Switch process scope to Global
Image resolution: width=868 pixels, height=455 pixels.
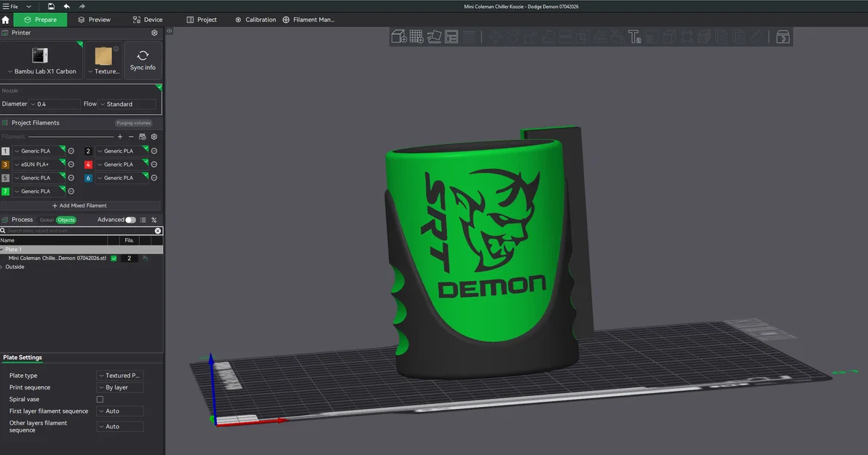pyautogui.click(x=47, y=220)
